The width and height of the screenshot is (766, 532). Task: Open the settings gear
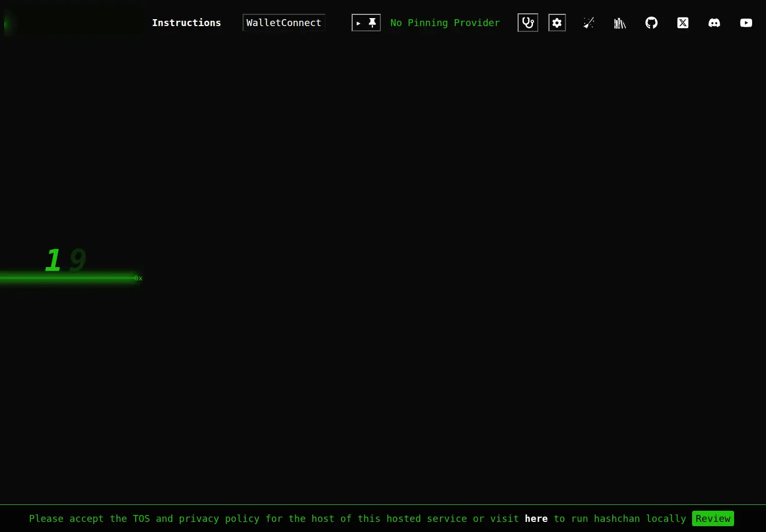click(x=557, y=23)
